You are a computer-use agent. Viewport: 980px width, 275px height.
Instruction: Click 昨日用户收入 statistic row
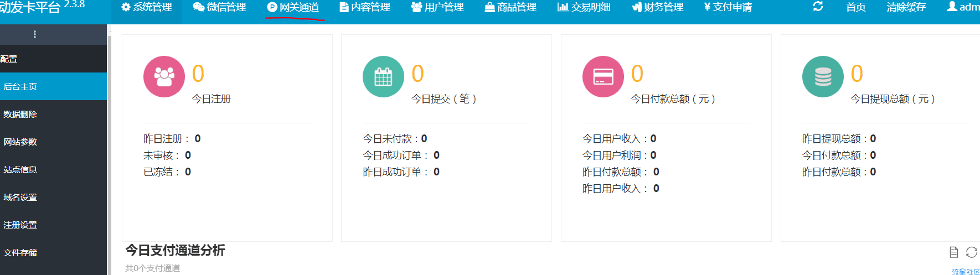621,188
